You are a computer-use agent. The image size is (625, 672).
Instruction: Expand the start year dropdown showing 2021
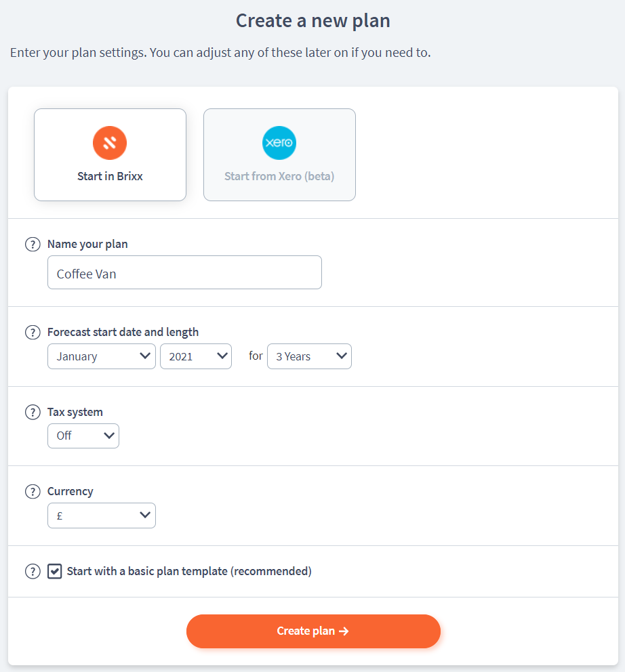pyautogui.click(x=195, y=356)
